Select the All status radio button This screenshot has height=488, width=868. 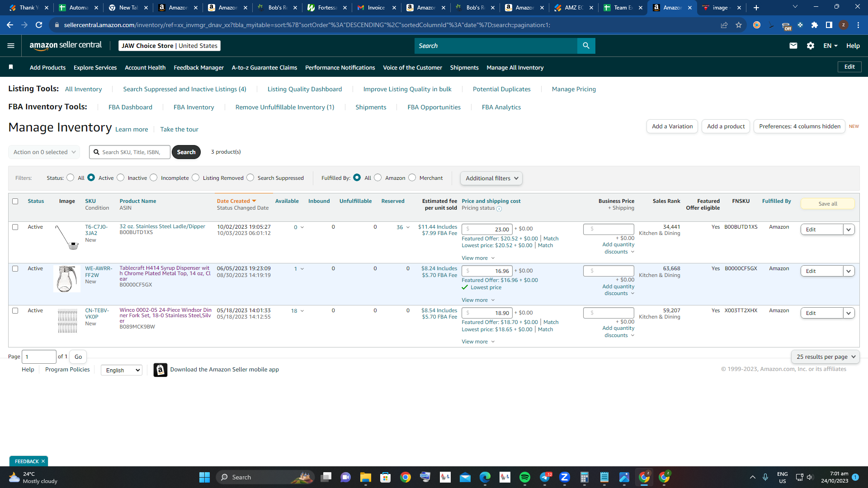pos(70,178)
